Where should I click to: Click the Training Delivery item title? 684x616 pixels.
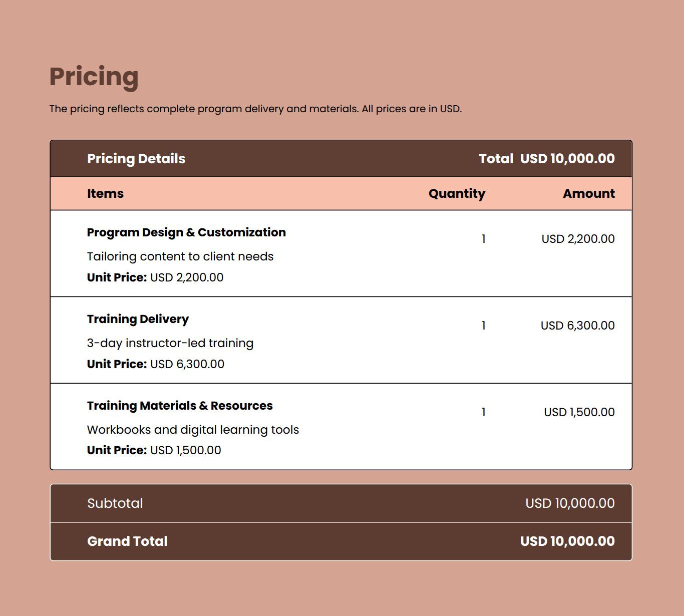pyautogui.click(x=138, y=319)
